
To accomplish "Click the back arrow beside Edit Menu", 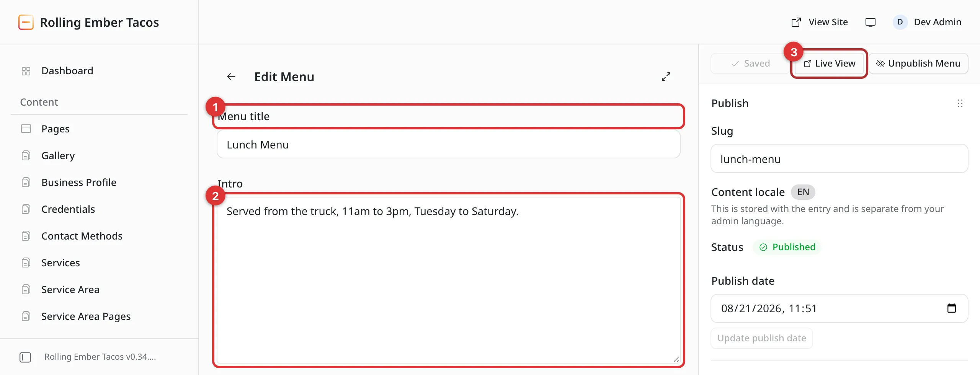I will (x=231, y=77).
